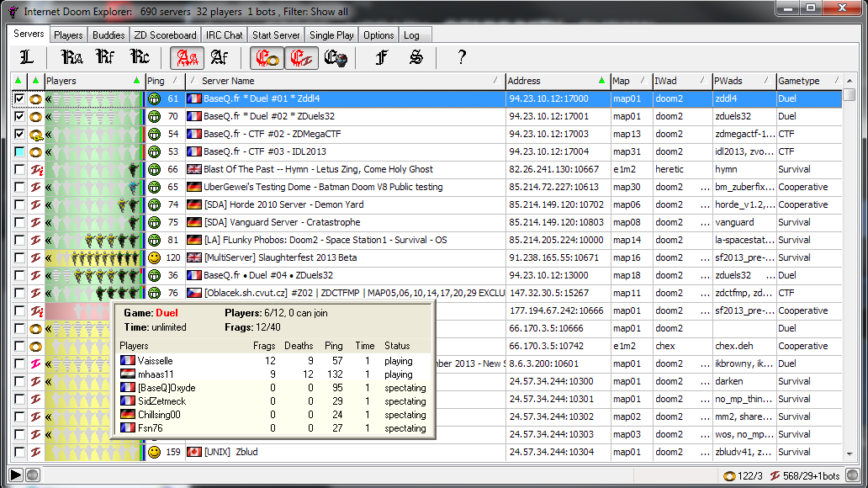Click the Odamex ring icon in Duel #01 row

click(36, 99)
